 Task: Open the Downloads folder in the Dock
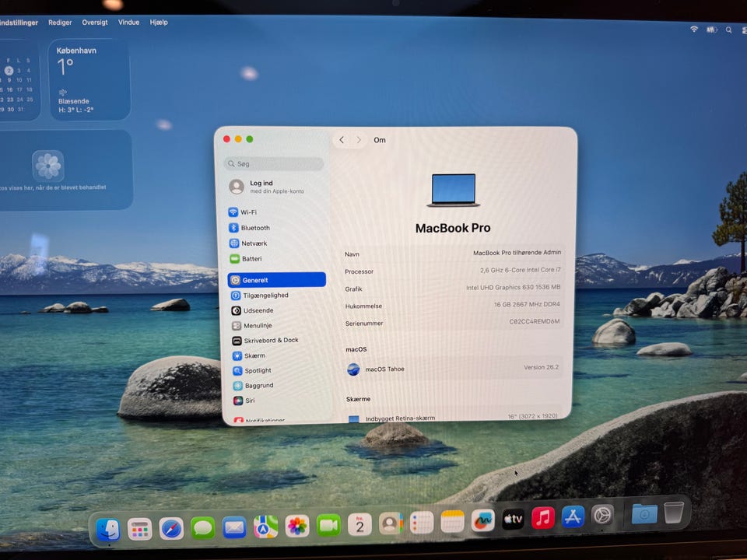(644, 514)
